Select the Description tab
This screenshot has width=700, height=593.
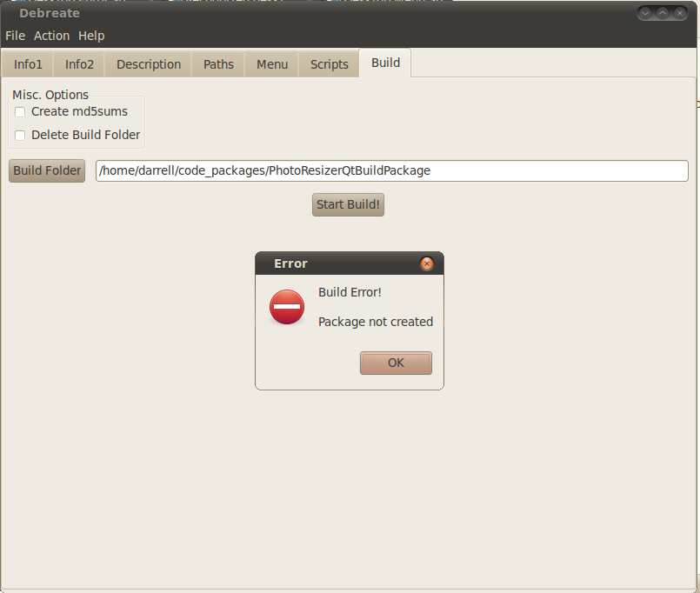pyautogui.click(x=149, y=64)
